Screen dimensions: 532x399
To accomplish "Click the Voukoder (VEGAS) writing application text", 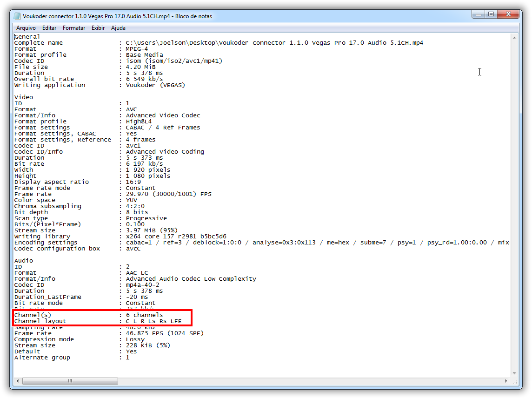I will point(155,85).
